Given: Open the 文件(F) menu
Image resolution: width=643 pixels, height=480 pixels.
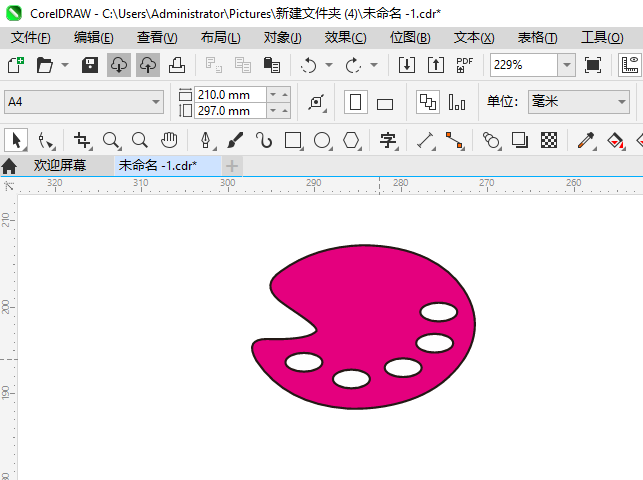Looking at the screenshot, I should point(31,38).
